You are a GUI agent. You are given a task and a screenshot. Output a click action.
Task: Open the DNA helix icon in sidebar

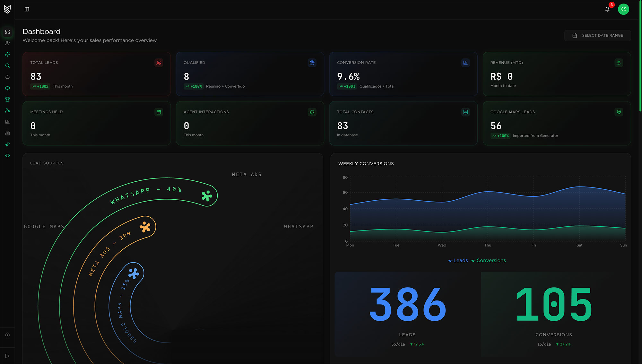[7, 144]
